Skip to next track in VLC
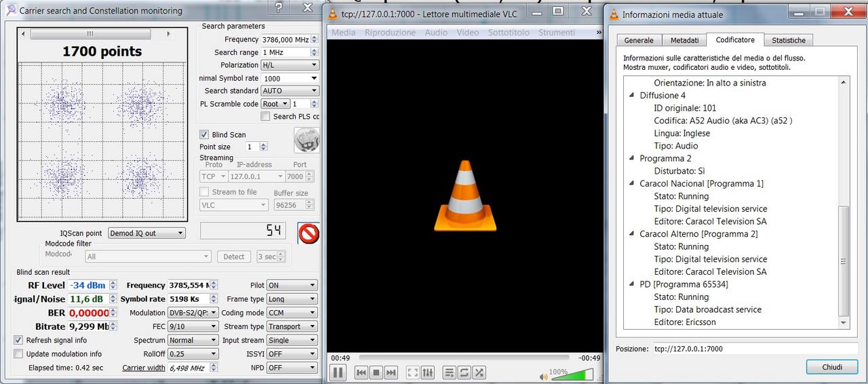868x384 pixels. click(391, 372)
